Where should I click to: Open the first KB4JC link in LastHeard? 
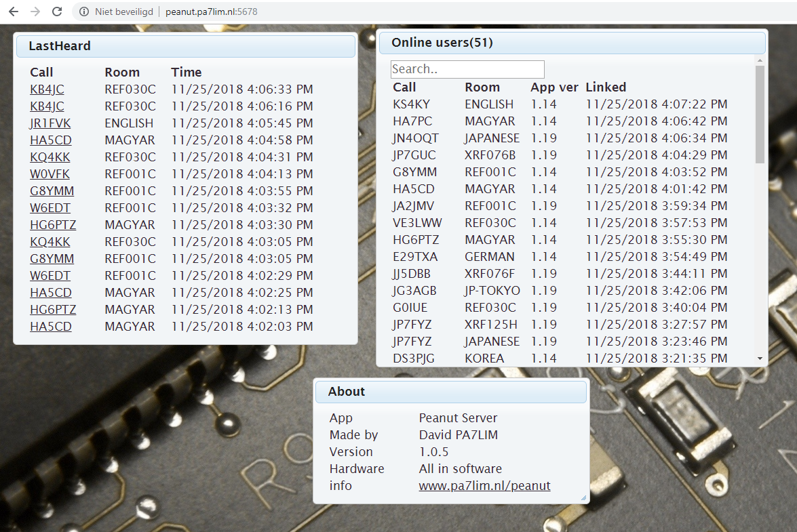point(47,89)
